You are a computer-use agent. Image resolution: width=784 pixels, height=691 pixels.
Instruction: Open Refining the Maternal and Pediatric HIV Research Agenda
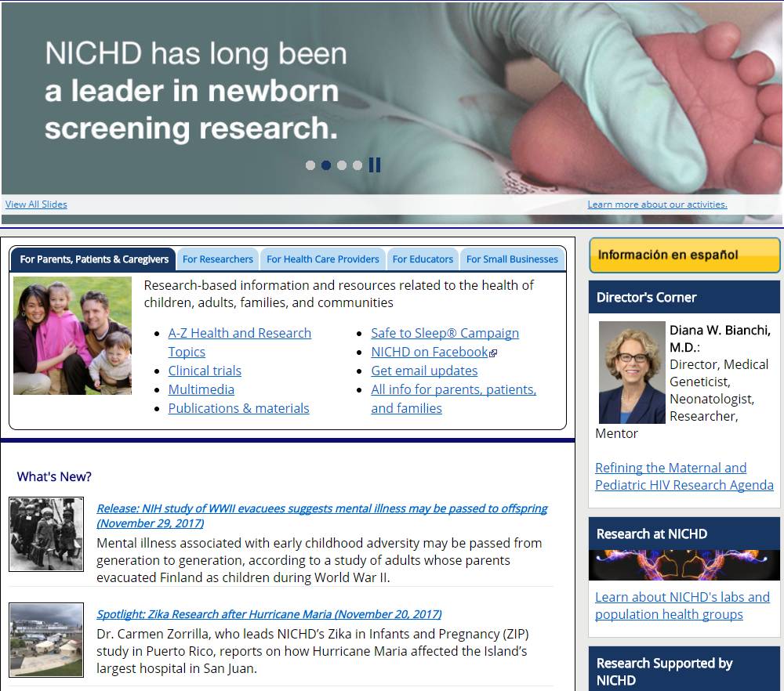click(x=684, y=476)
